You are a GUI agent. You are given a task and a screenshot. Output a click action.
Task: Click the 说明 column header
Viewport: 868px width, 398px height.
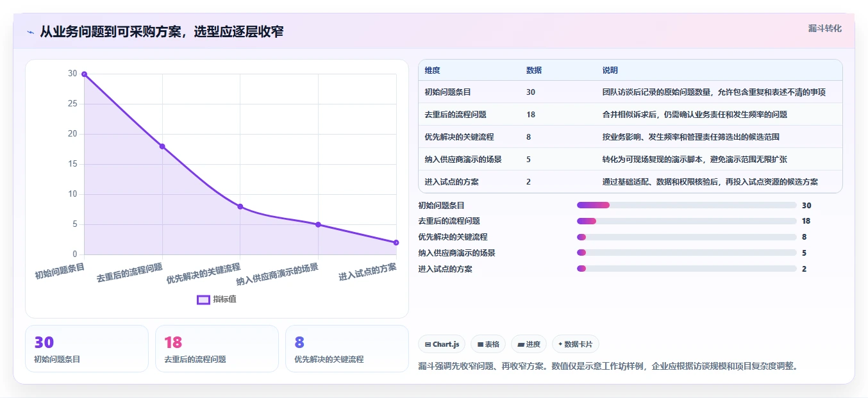tap(610, 70)
